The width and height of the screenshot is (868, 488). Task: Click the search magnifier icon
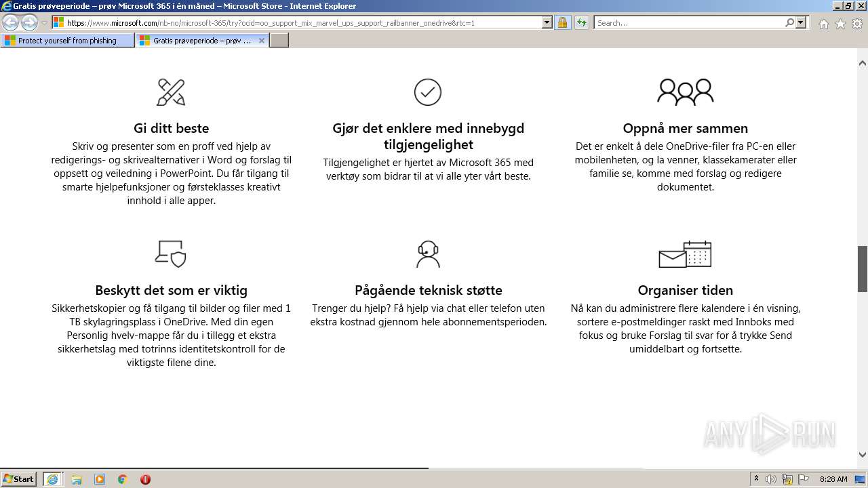tap(789, 23)
